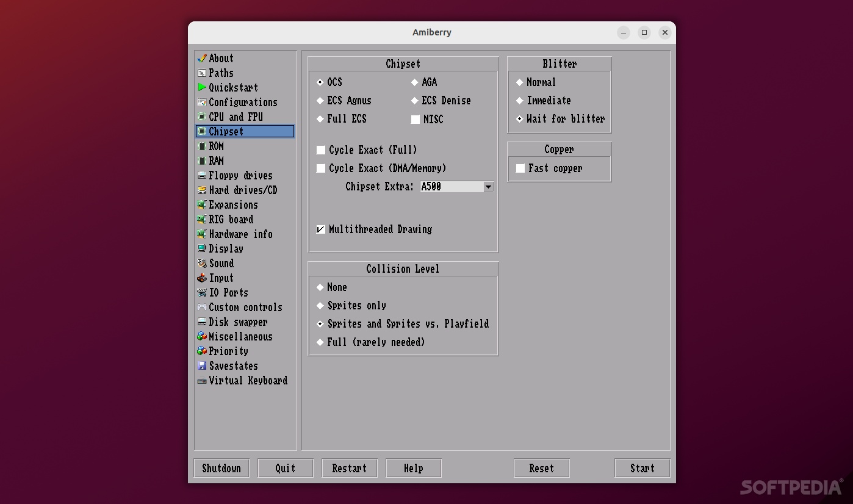Screen dimensions: 853x504
Task: Choose the Full (rarely needed) collision level
Action: click(x=320, y=342)
